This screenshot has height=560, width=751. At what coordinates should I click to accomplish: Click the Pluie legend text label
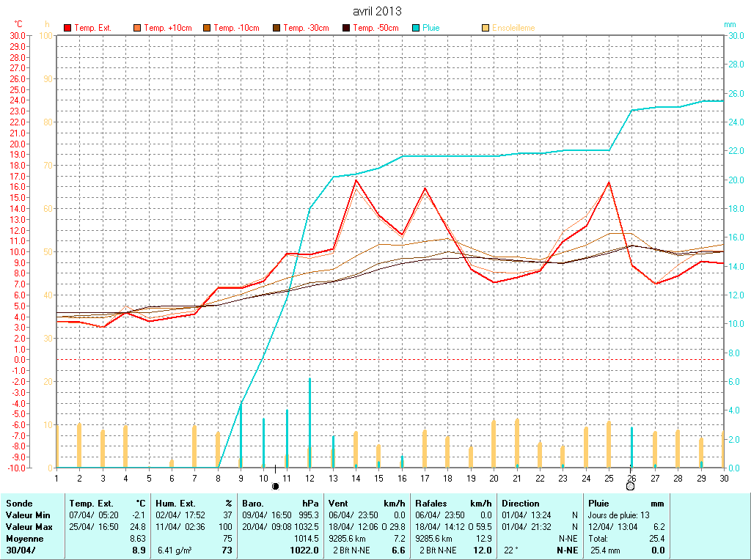431,28
